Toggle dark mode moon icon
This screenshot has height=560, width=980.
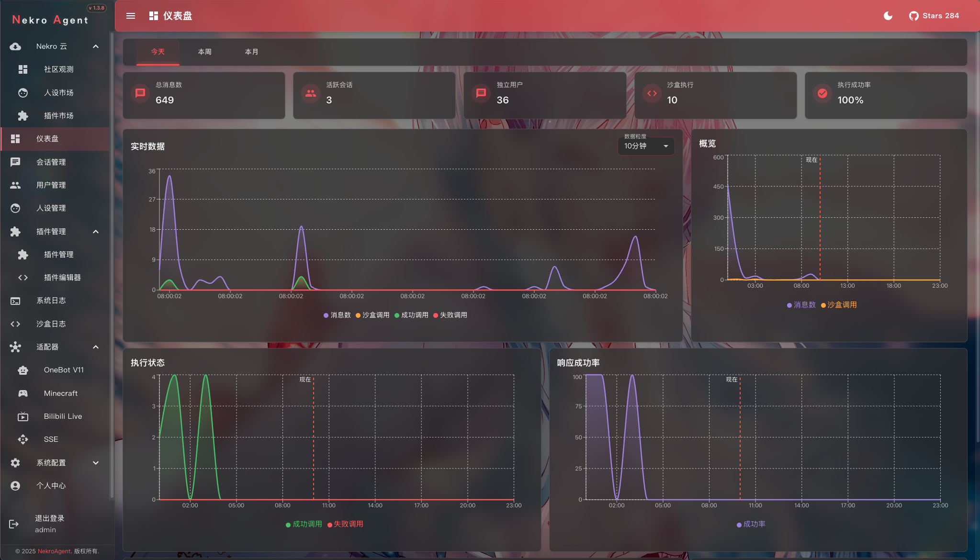click(x=888, y=16)
